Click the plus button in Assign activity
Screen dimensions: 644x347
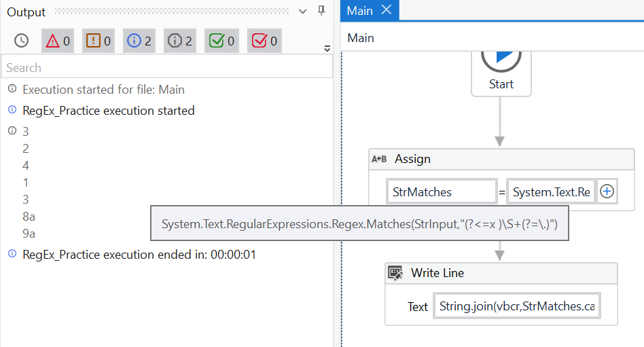pyautogui.click(x=607, y=191)
